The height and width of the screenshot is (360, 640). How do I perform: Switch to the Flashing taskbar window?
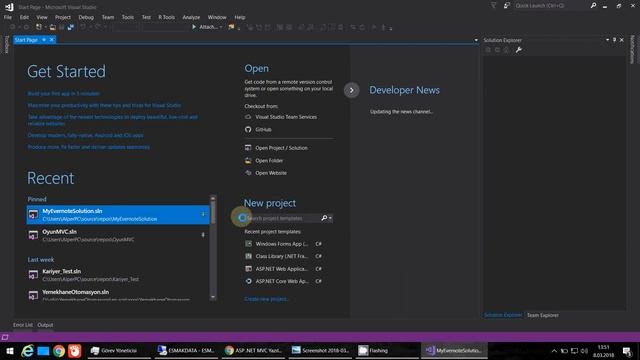pos(387,351)
